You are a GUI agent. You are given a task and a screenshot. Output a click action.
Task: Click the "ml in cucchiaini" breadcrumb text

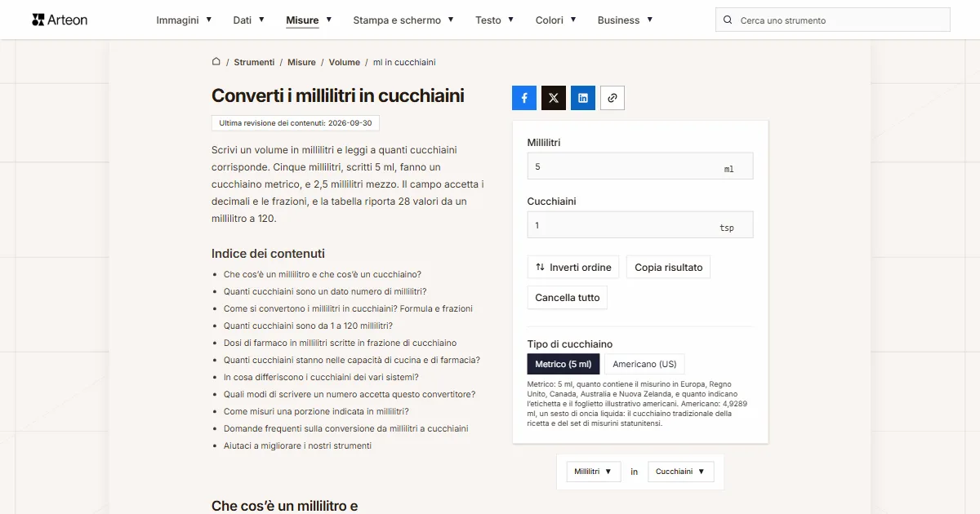tap(404, 62)
